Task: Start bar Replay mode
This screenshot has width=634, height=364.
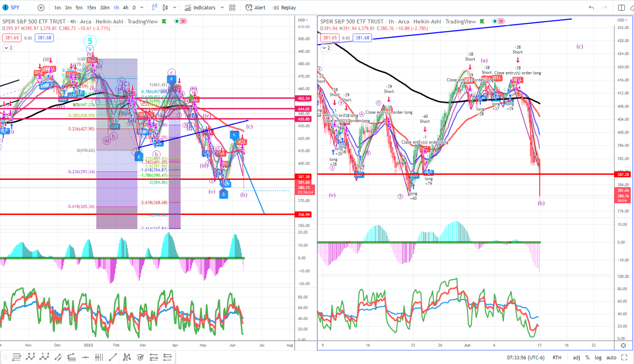Action: (285, 7)
